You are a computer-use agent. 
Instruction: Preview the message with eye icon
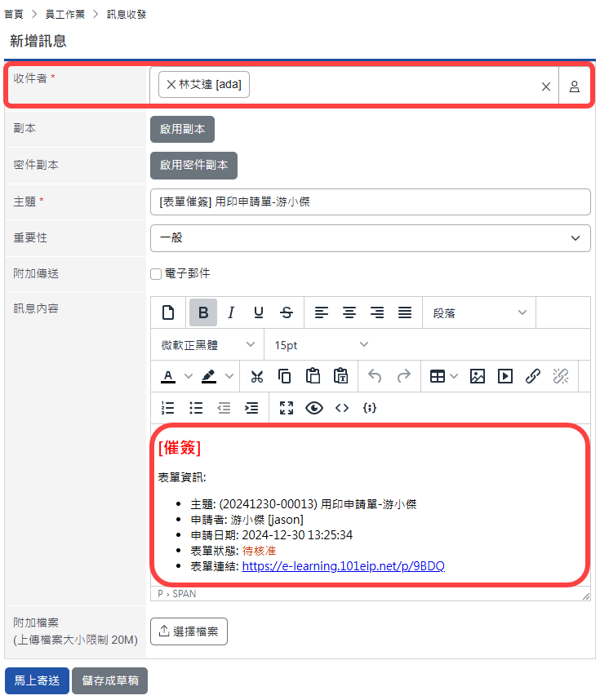coord(314,408)
